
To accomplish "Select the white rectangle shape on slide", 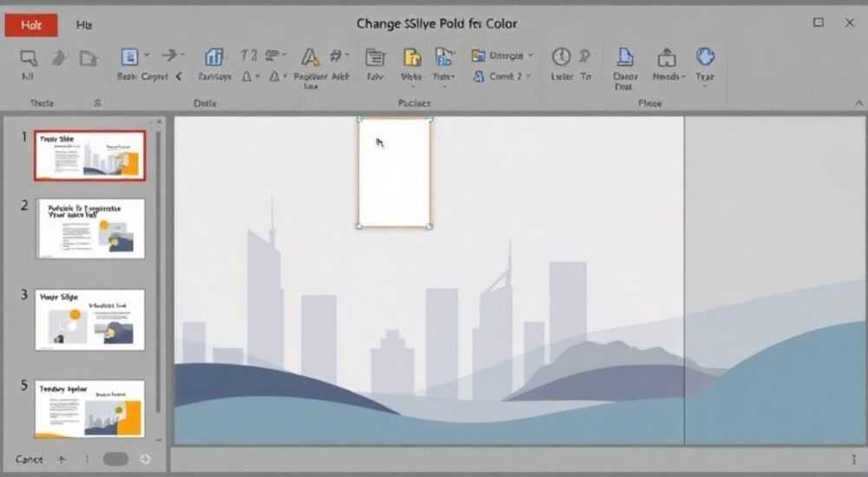I will 394,173.
